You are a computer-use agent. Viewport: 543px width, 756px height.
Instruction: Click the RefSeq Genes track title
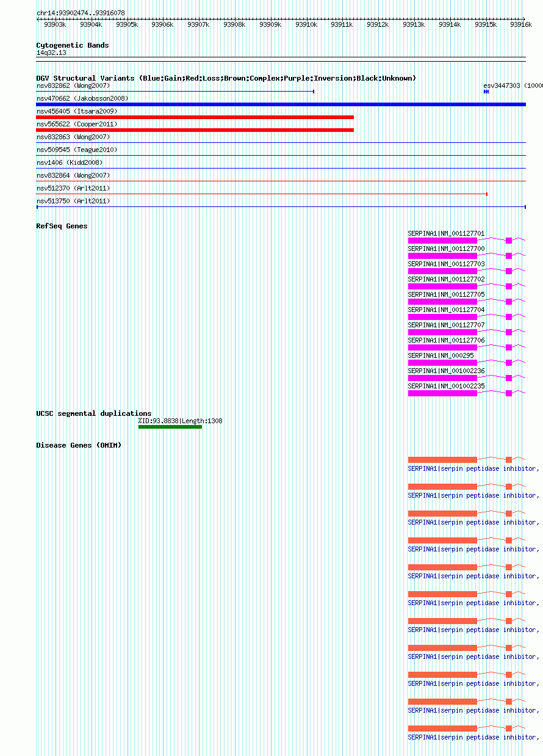coord(62,226)
